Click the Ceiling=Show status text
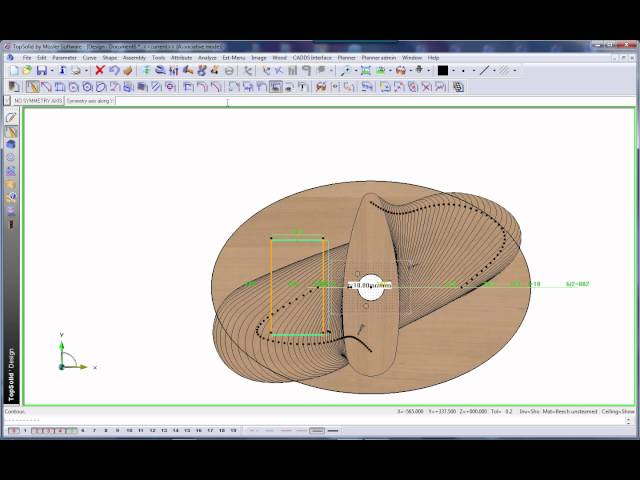Screen dimensions: 640x480 click(615, 411)
